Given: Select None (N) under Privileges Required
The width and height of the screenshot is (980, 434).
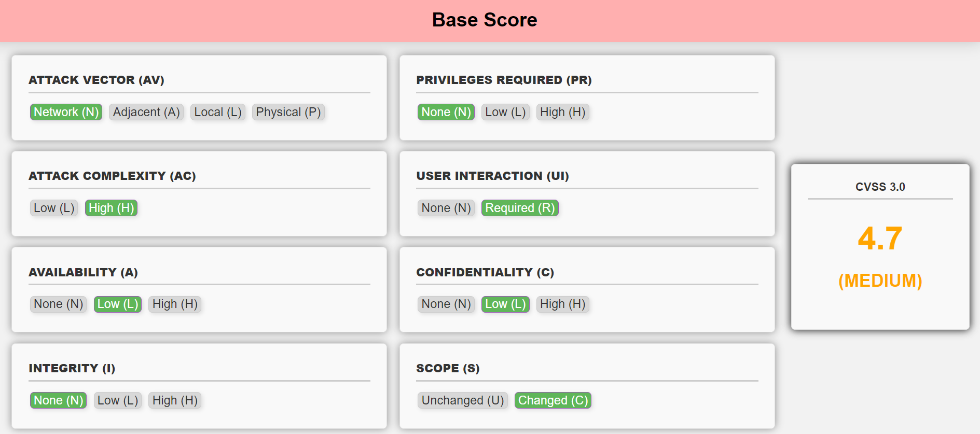Looking at the screenshot, I should (446, 112).
